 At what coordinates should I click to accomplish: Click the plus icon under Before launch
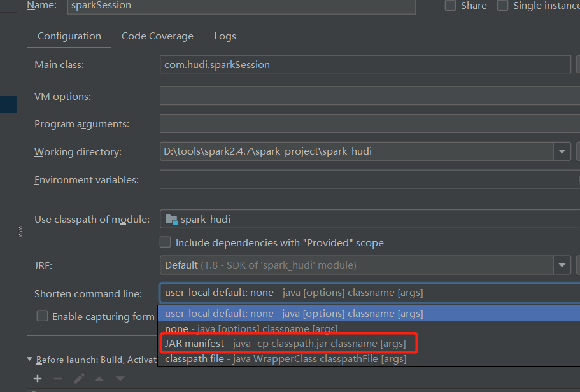[38, 378]
